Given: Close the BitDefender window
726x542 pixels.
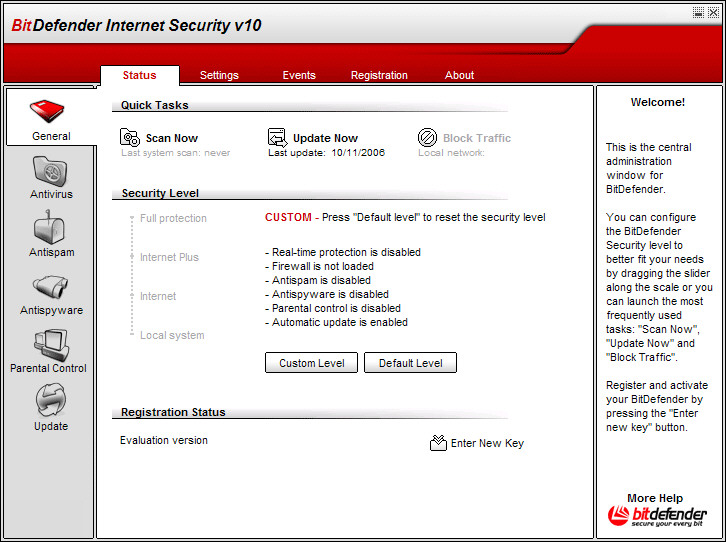Looking at the screenshot, I should (x=713, y=12).
